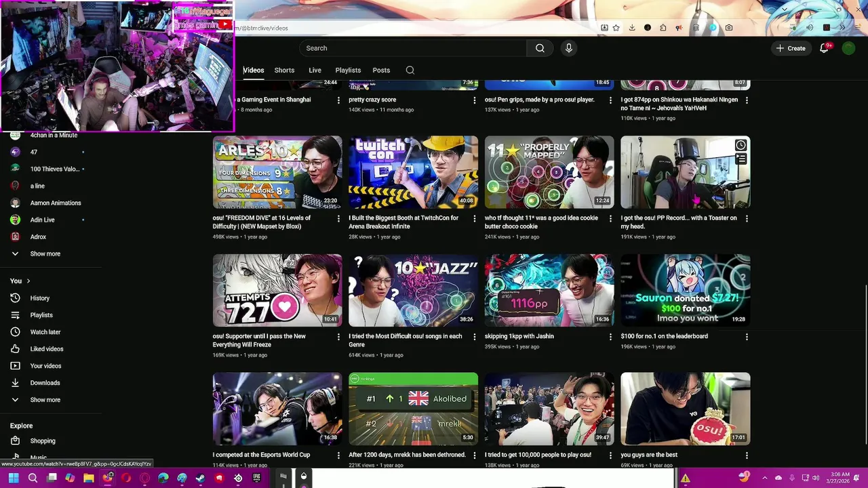Switch to the Shorts tab
The height and width of the screenshot is (488, 868).
pyautogui.click(x=284, y=70)
